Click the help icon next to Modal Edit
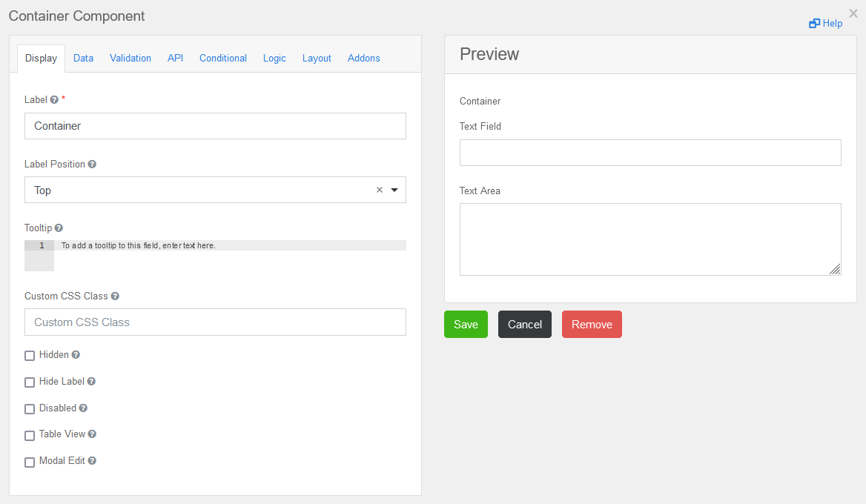This screenshot has height=504, width=866. (x=92, y=461)
